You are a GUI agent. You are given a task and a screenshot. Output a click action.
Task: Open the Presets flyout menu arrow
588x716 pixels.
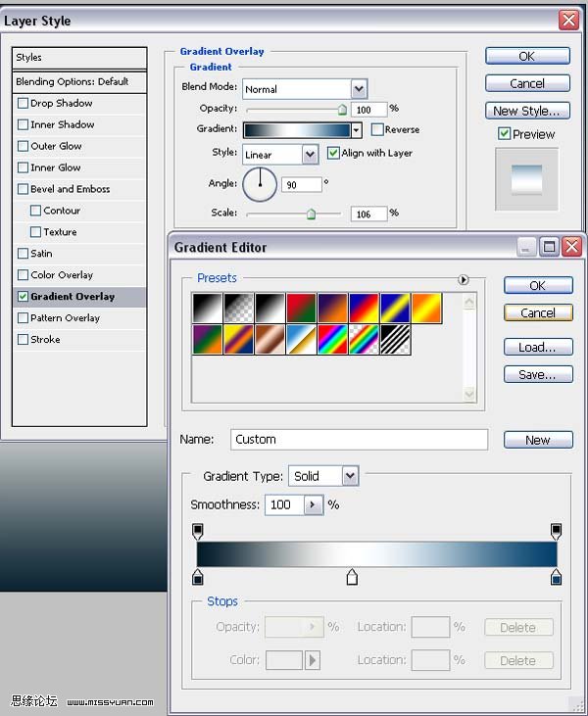pyautogui.click(x=463, y=279)
